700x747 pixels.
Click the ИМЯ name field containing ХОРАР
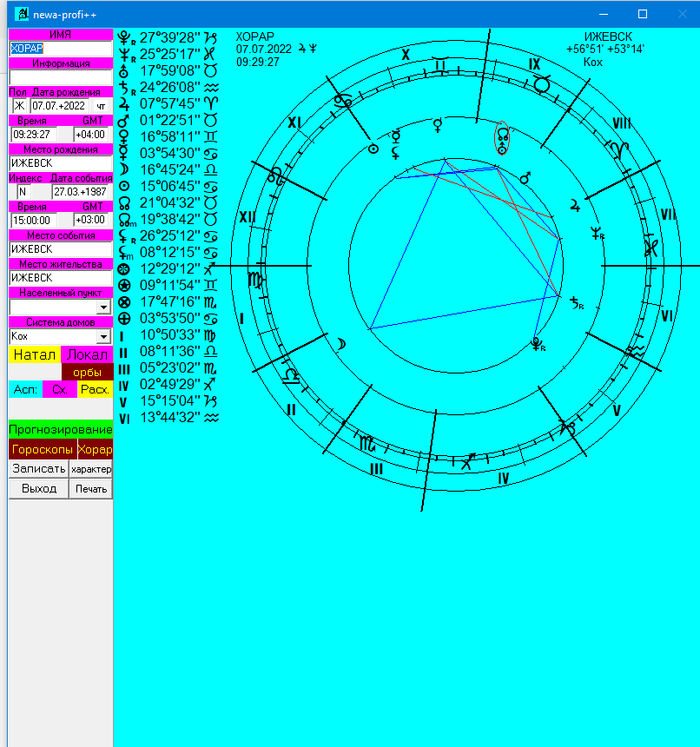coord(61,49)
